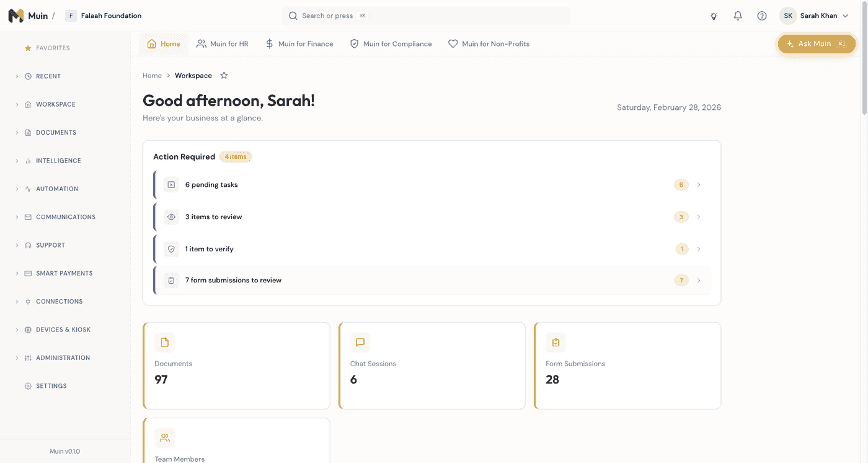Expand the Workspace sidebar section
This screenshot has width=868, height=463.
17,104
